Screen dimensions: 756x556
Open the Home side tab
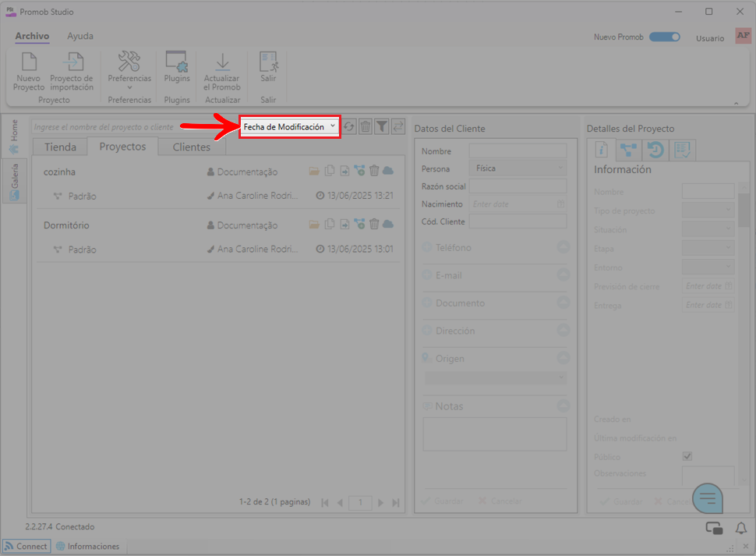(x=14, y=136)
